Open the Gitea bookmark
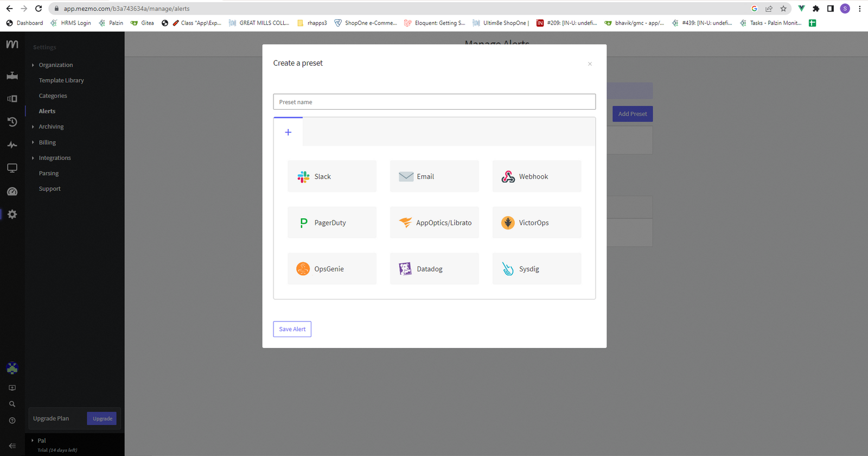The width and height of the screenshot is (868, 456). (142, 23)
